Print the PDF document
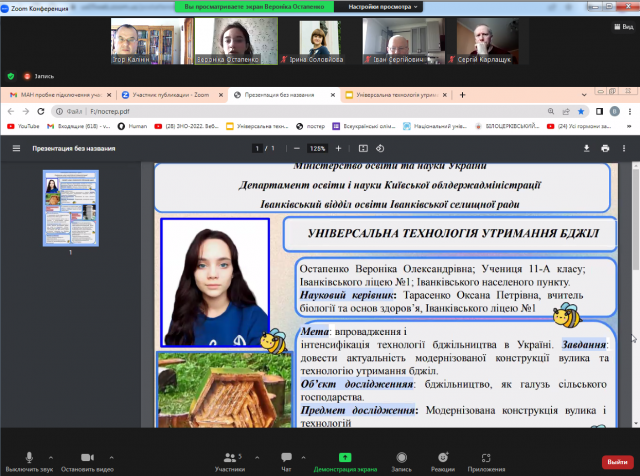Image resolution: width=640 pixels, height=476 pixels. (606, 148)
